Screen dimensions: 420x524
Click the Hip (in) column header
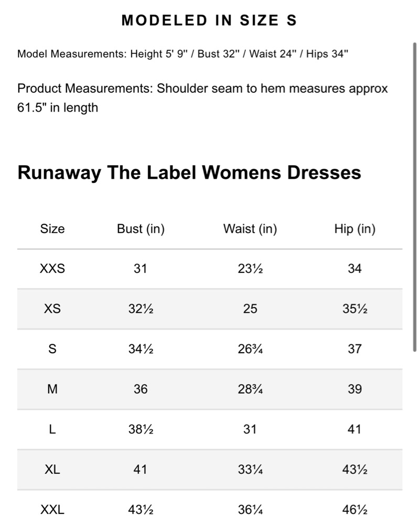click(x=355, y=229)
